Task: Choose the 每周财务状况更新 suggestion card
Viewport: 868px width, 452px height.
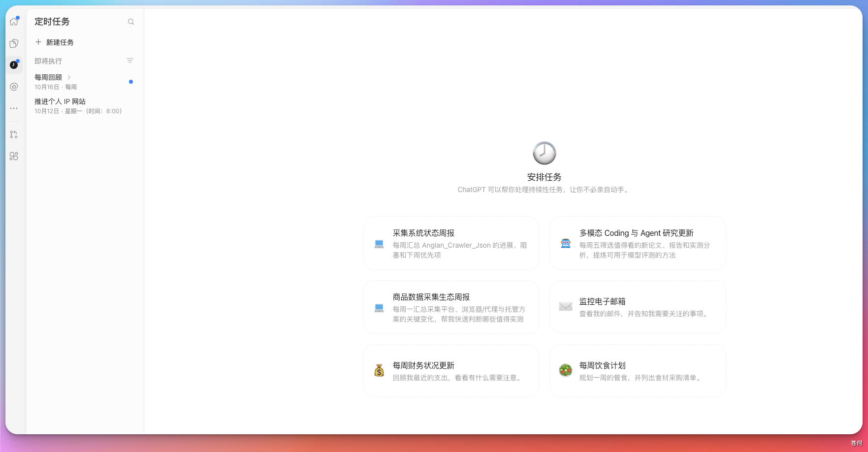Action: 451,371
